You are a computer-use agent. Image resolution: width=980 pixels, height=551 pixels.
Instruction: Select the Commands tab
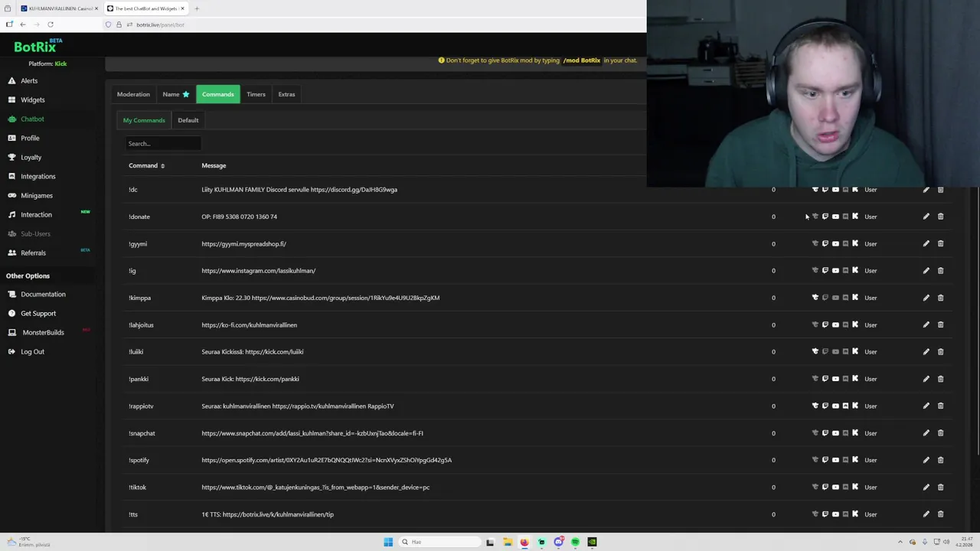(218, 94)
